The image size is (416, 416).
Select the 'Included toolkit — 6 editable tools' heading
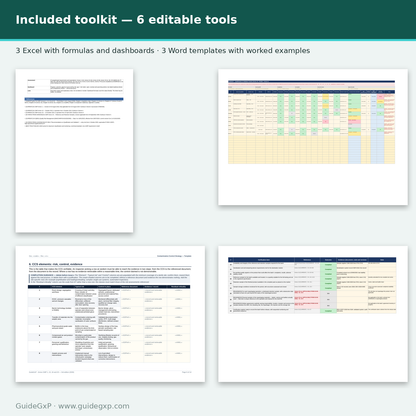click(x=126, y=20)
